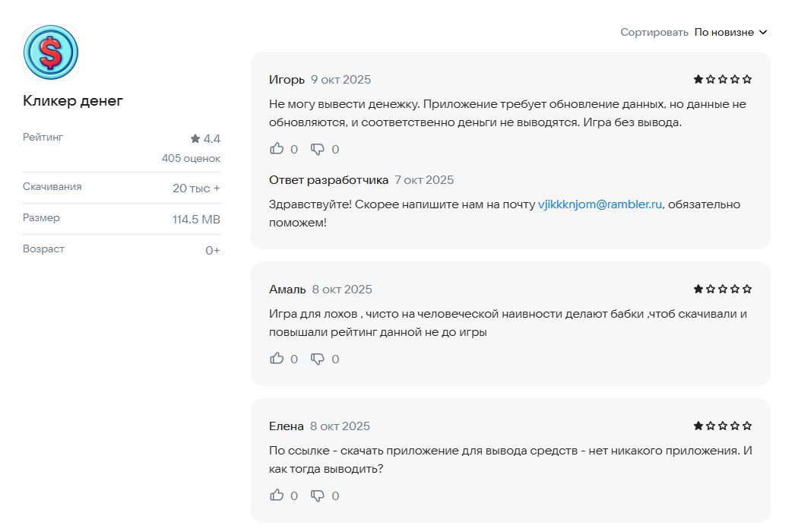
Task: Click the Кликер денег app icon
Action: 51,52
